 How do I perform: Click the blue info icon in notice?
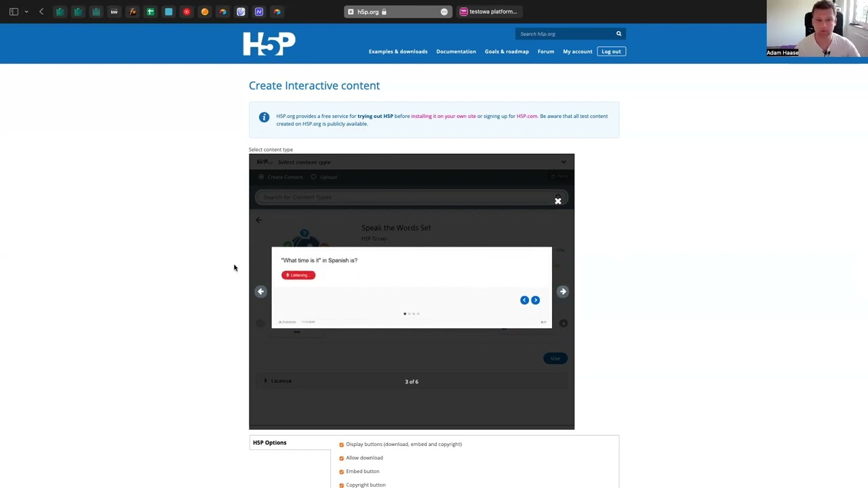coord(264,117)
